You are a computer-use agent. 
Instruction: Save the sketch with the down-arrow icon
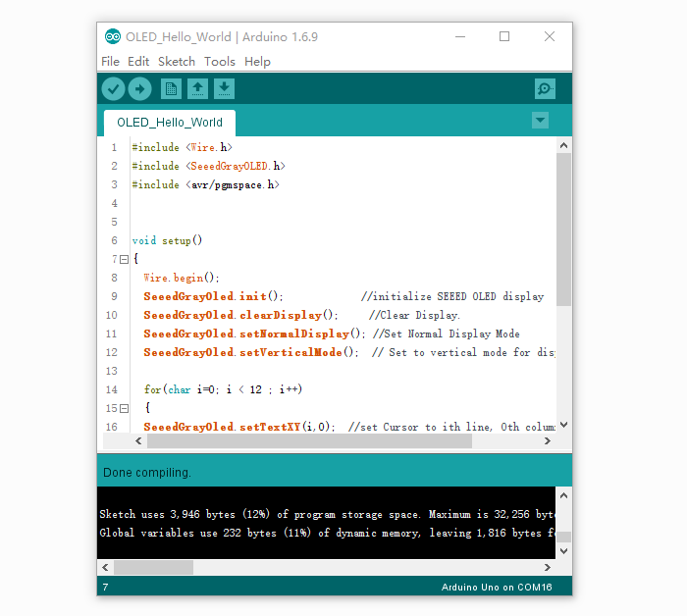tap(225, 89)
